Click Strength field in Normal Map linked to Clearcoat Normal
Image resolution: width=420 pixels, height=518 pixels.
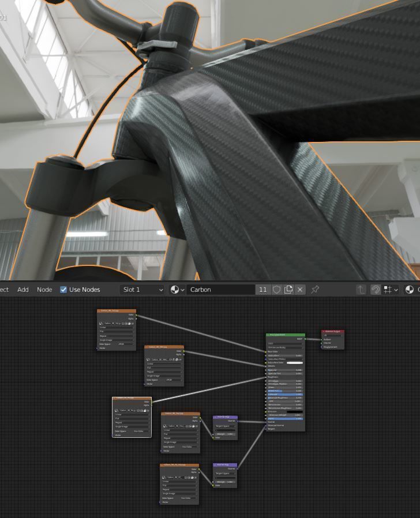225,482
